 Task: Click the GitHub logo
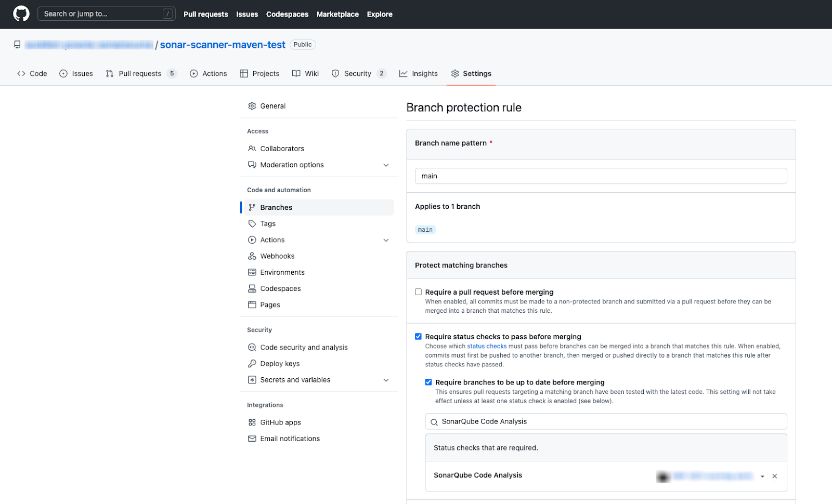point(21,14)
